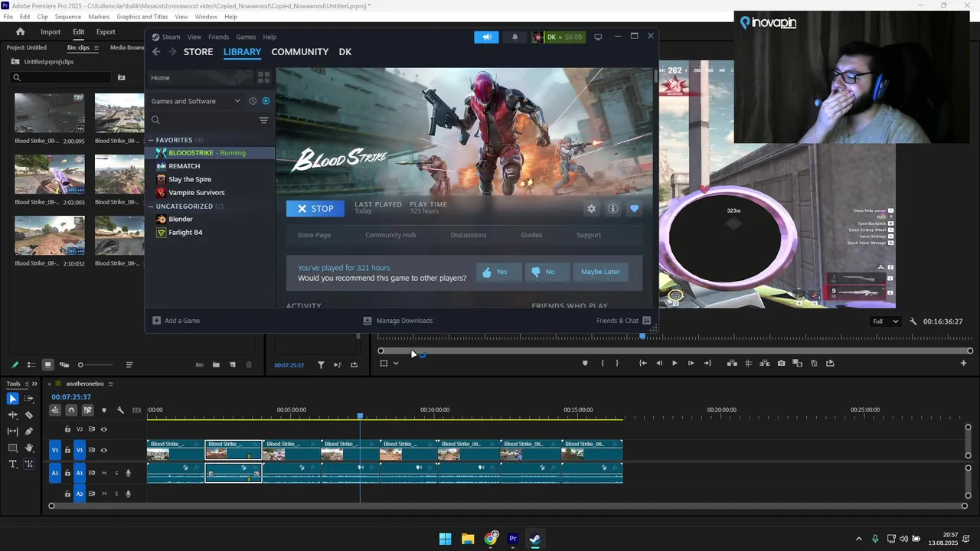Click Steam announcements megaphone button
980x551 pixels.
tap(486, 37)
